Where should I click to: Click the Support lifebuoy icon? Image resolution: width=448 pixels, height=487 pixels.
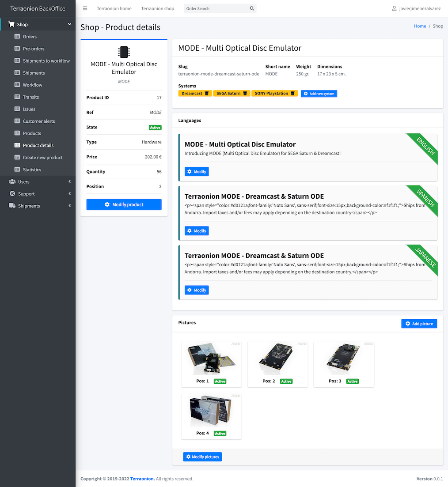click(12, 193)
